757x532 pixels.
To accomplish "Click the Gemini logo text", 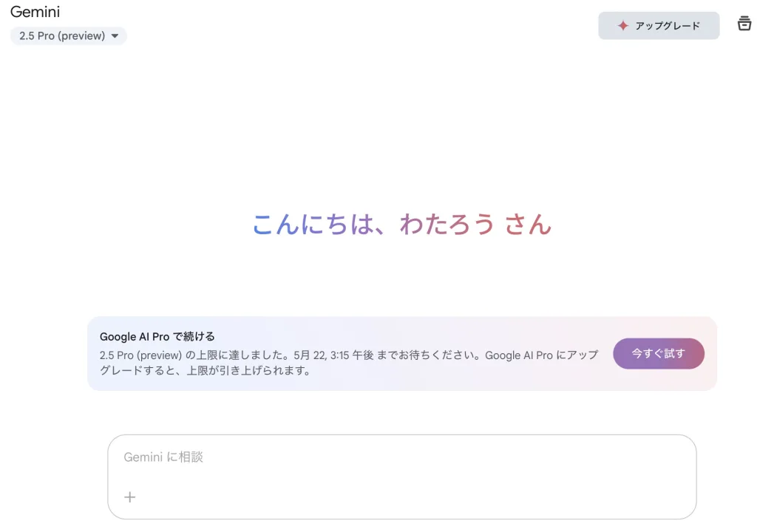I will coord(35,12).
